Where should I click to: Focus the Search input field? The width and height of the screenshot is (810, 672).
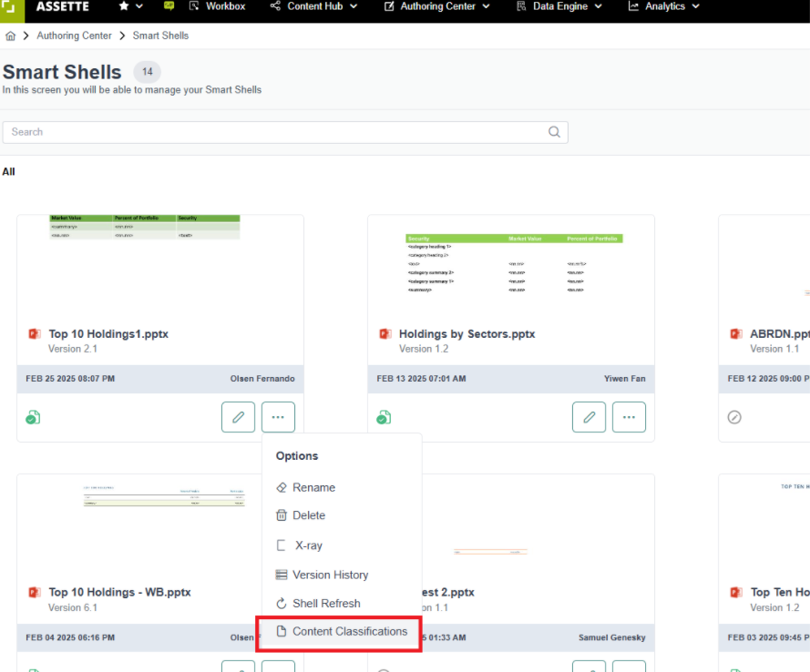click(285, 132)
